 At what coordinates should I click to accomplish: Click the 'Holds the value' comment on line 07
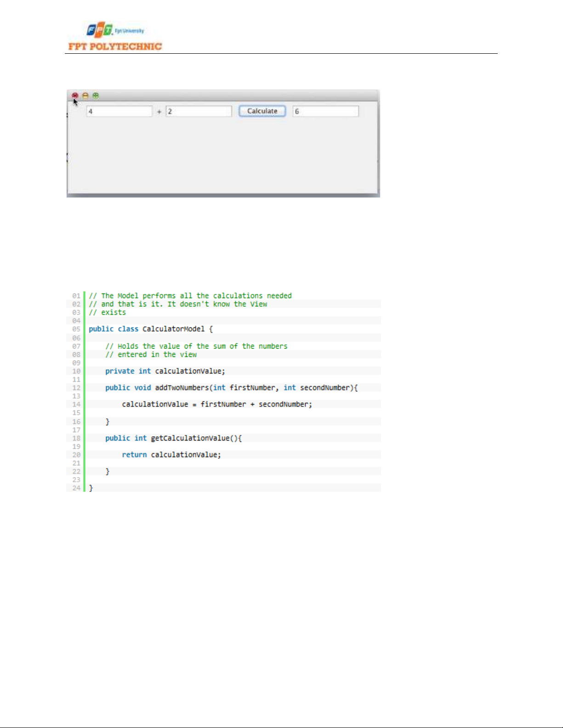196,346
